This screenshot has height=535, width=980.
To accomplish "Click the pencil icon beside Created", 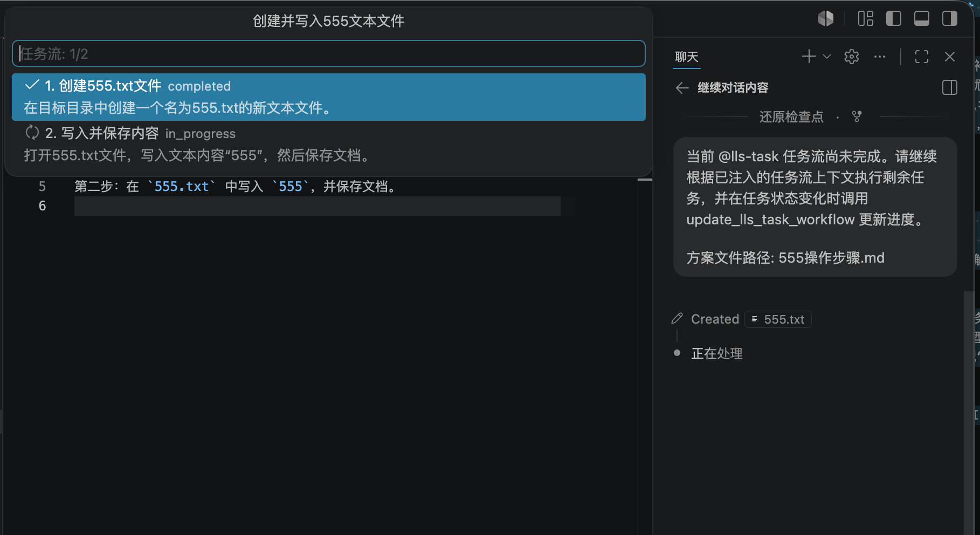I will click(677, 319).
